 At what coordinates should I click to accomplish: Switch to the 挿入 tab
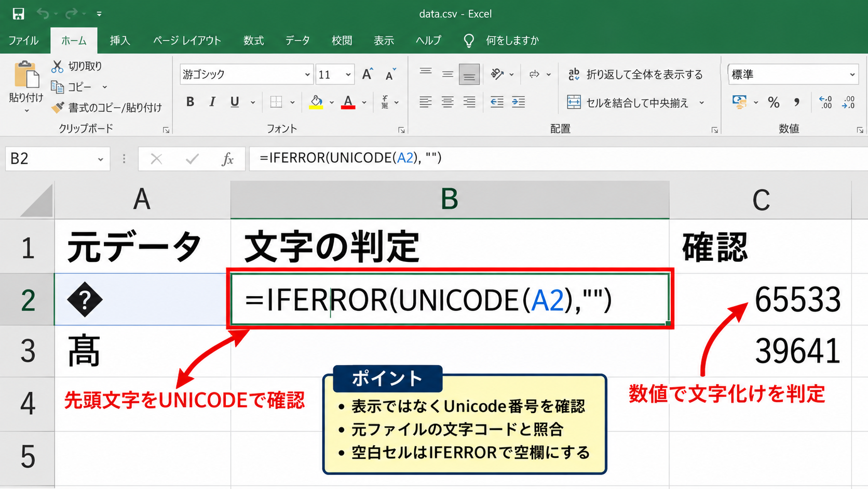coord(120,41)
